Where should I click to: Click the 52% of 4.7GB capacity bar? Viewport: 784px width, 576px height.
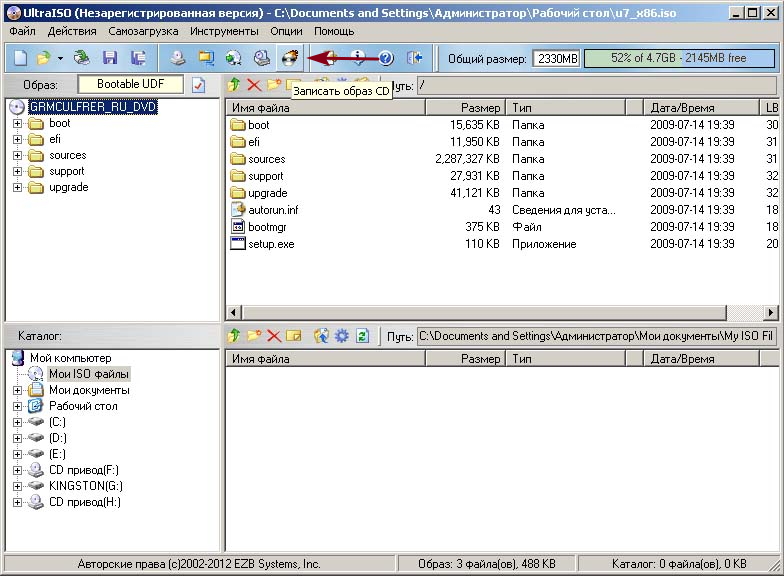click(679, 58)
